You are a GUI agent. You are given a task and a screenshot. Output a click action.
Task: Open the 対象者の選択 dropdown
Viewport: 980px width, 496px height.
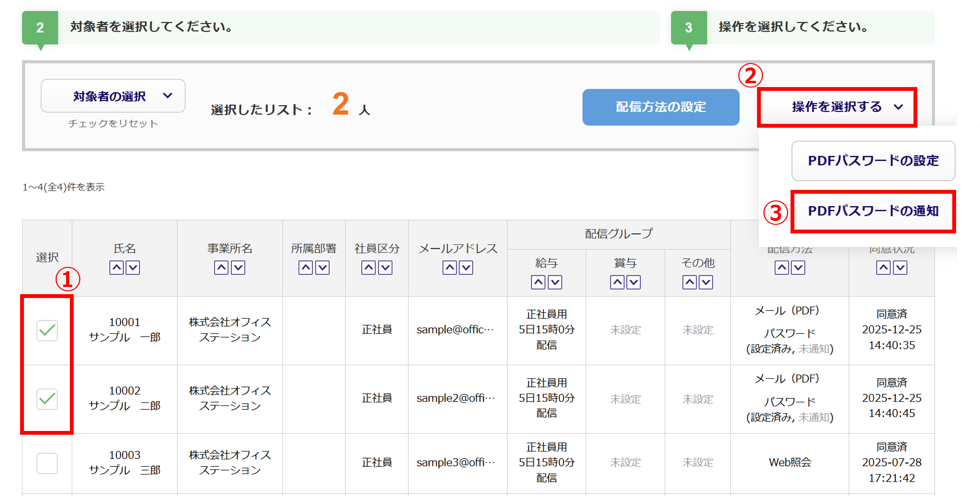(113, 96)
